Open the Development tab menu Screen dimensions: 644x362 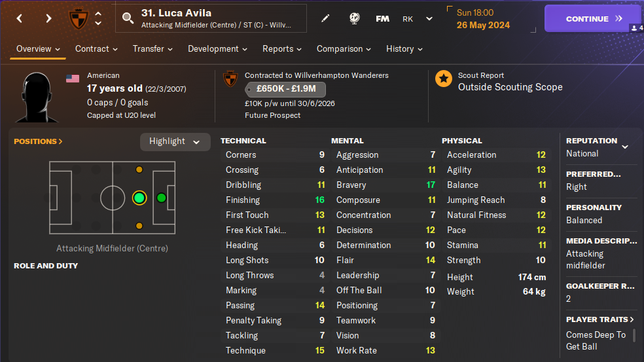[x=217, y=49]
